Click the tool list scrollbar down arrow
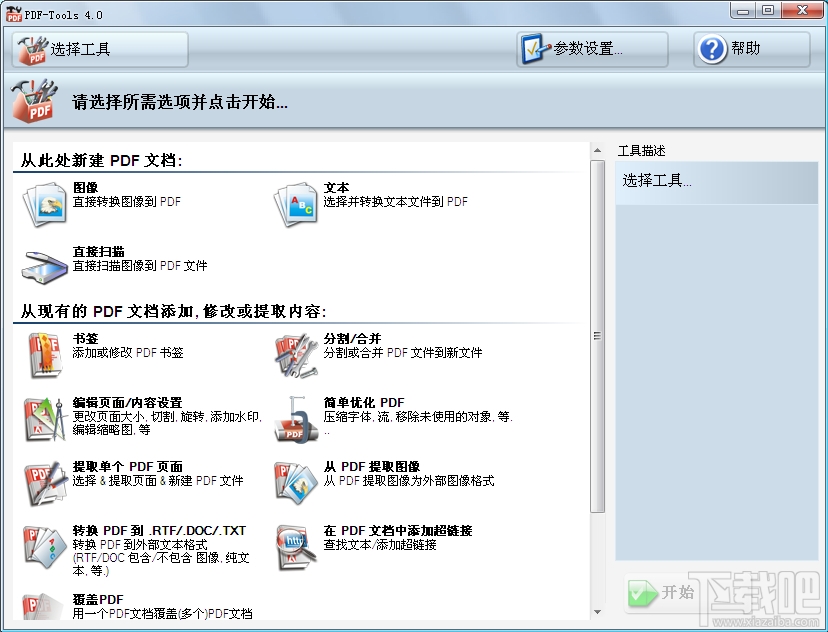This screenshot has height=632, width=828. click(597, 612)
